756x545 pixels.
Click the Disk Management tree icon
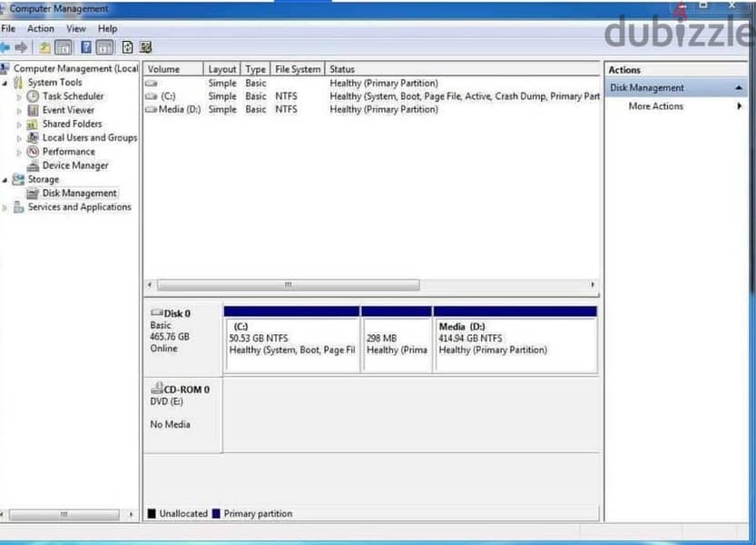[33, 193]
